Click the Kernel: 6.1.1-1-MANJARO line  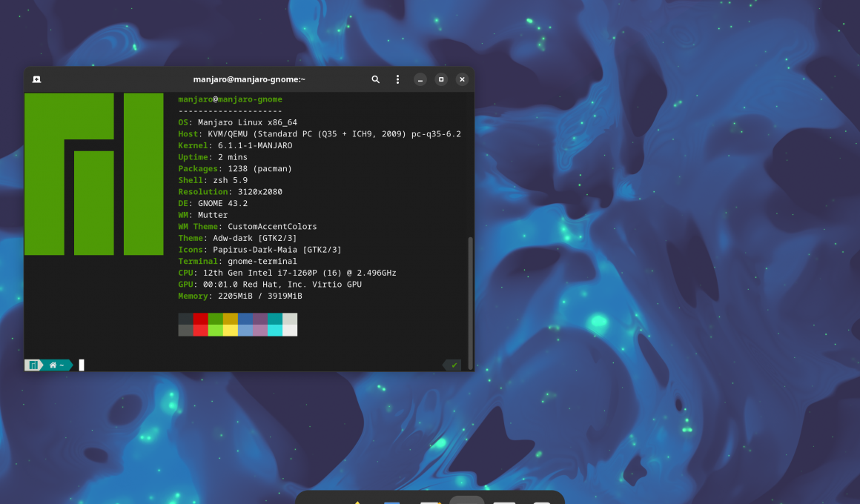[x=235, y=145]
